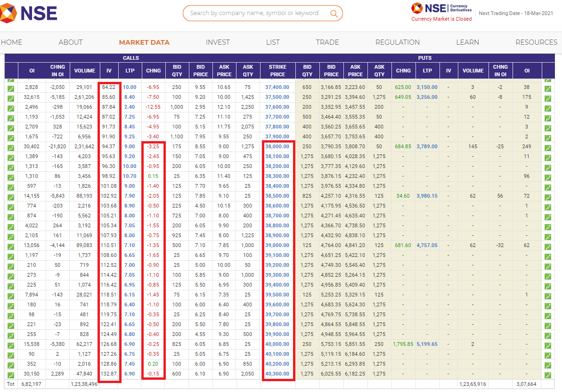The image size is (562, 392).
Task: Open calls-side chart icon for strike 37,900.00
Action: (11, 138)
